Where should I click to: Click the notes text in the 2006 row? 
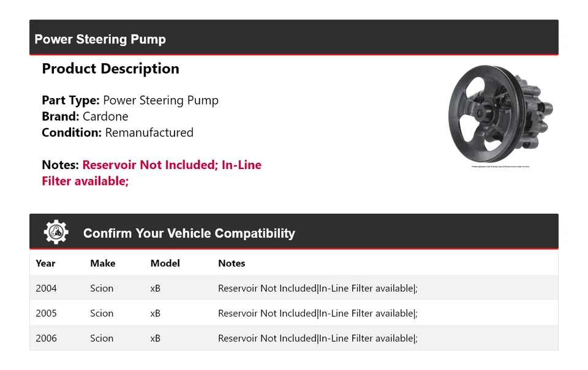tap(317, 338)
